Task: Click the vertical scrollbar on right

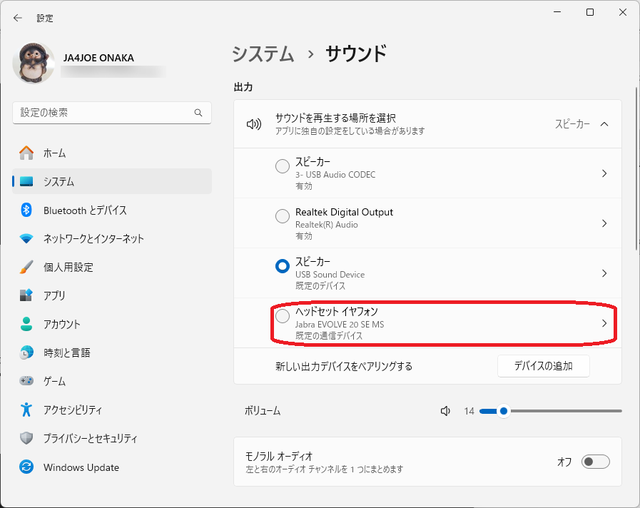Action: click(637, 169)
